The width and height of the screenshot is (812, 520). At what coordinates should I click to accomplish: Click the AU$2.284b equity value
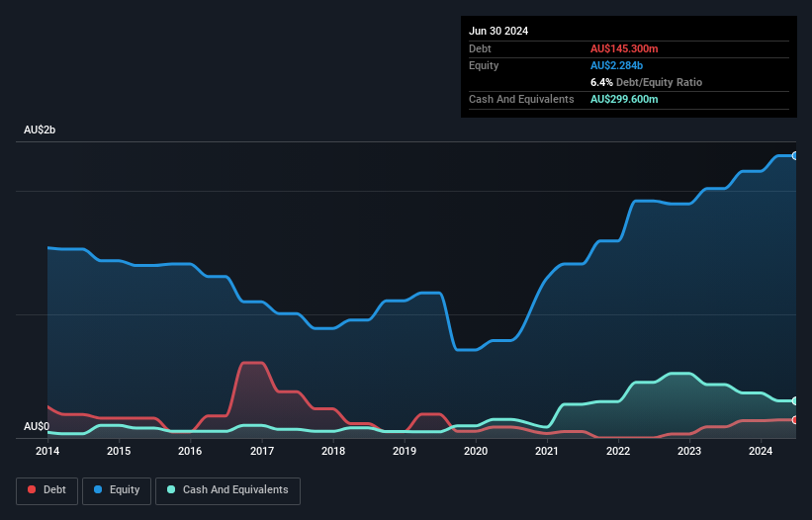coord(616,65)
